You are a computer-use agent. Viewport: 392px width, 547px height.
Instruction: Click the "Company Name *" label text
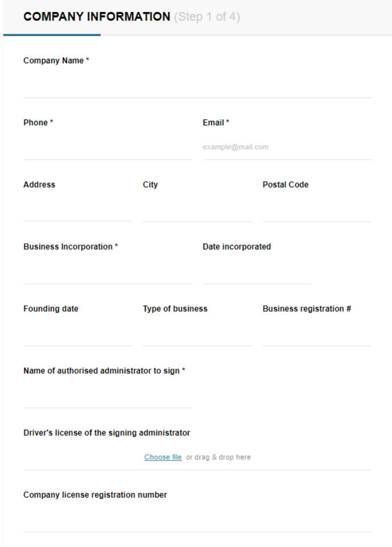pyautogui.click(x=56, y=61)
